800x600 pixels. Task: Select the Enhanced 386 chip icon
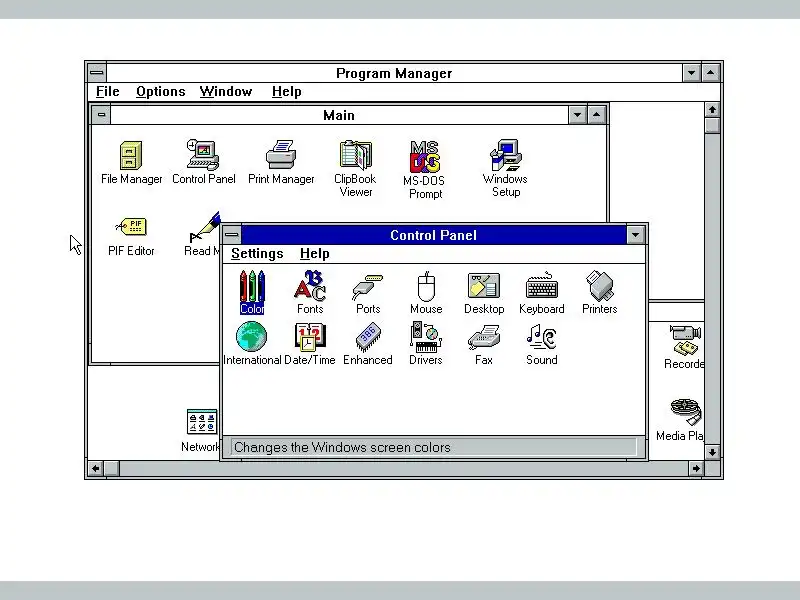pyautogui.click(x=367, y=337)
